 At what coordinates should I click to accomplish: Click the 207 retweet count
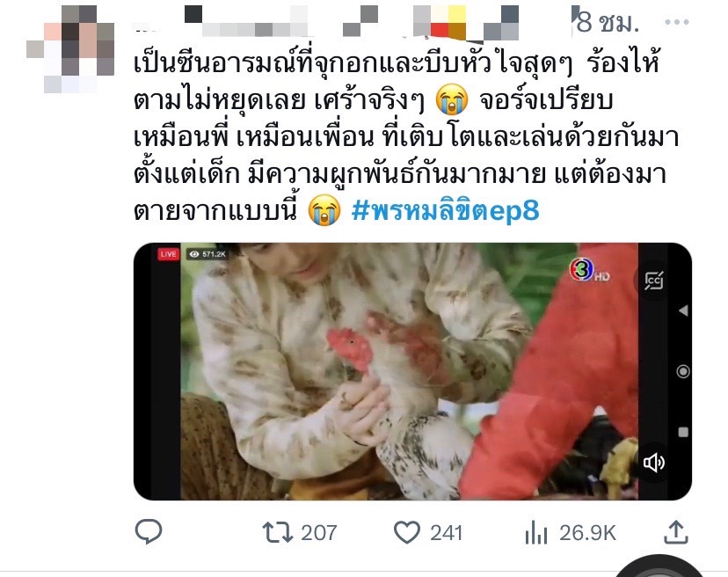[x=318, y=533]
